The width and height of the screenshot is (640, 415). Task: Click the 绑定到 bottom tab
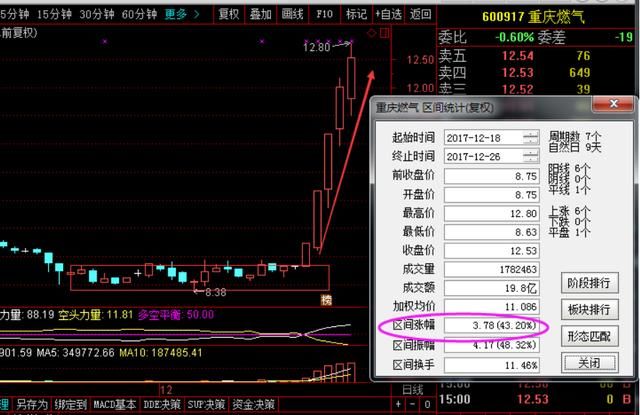tap(70, 404)
